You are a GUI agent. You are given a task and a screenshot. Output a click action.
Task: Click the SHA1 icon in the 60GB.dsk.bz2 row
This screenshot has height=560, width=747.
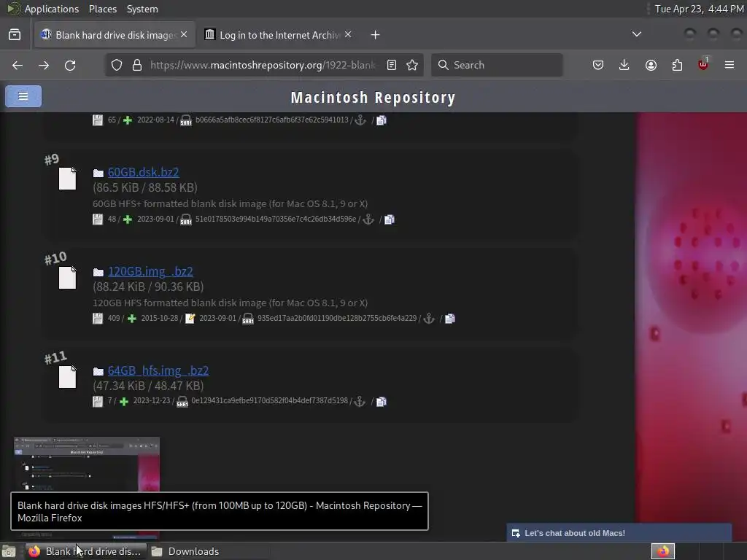click(x=186, y=219)
